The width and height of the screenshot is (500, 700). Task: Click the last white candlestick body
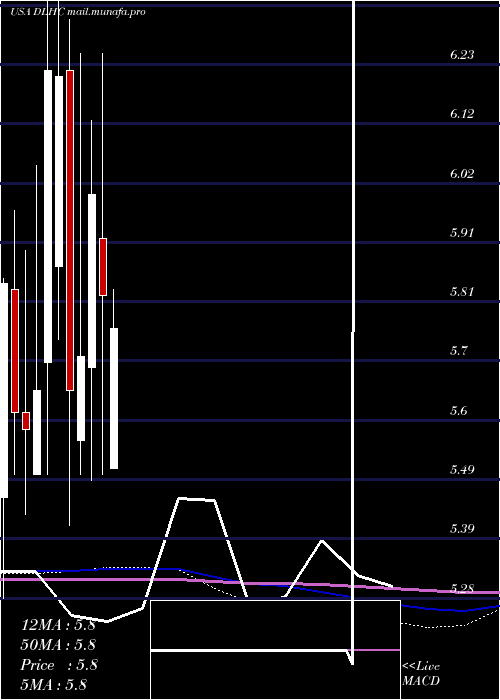114,398
